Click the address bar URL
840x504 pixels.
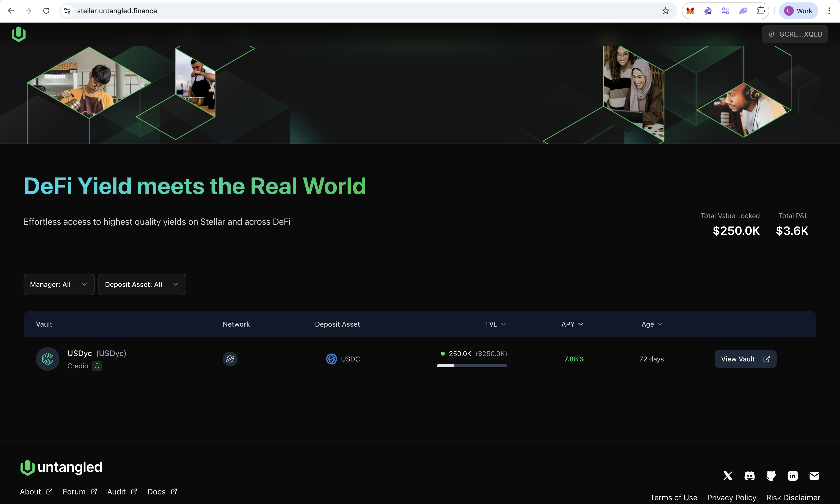point(117,11)
